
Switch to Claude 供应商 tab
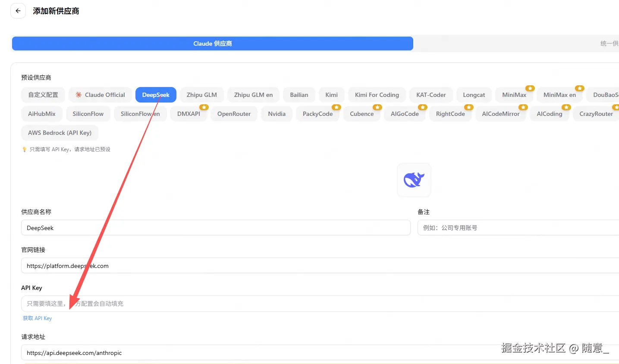tap(213, 44)
